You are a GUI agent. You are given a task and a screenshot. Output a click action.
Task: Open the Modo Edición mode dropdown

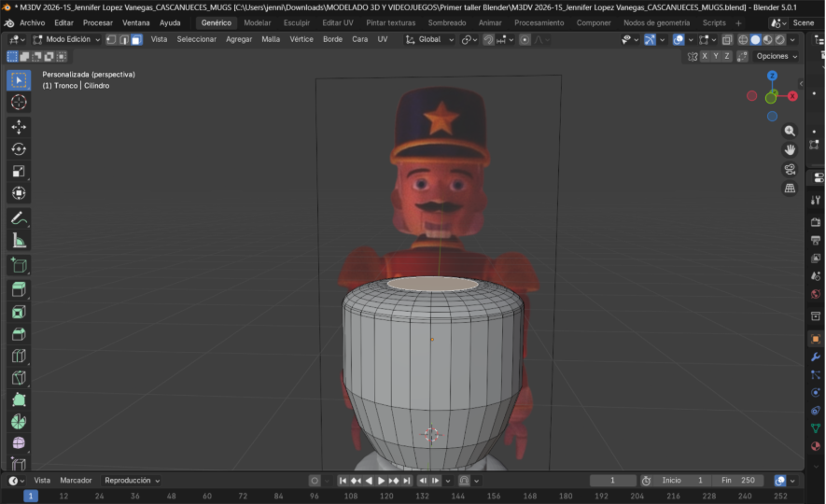coord(66,39)
